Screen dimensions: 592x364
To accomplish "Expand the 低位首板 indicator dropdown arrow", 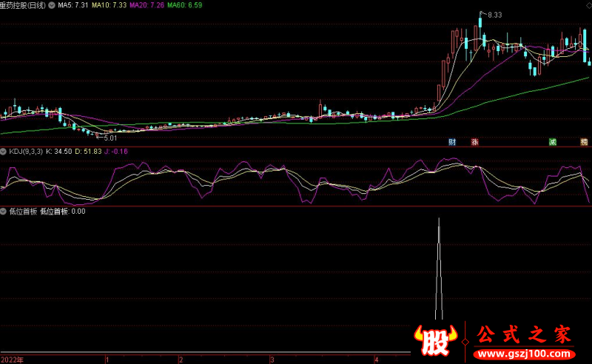I will 4,211.
